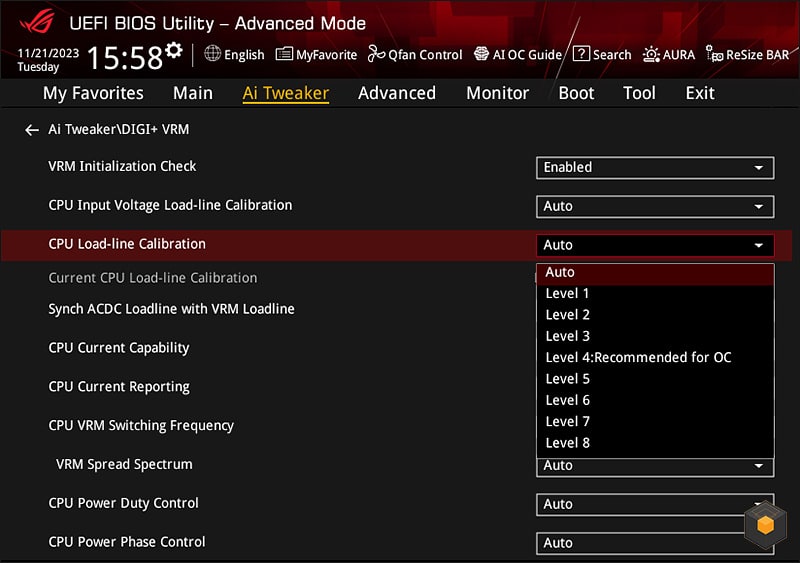This screenshot has height=563, width=800.
Task: Switch to the Main tab
Action: 193,93
